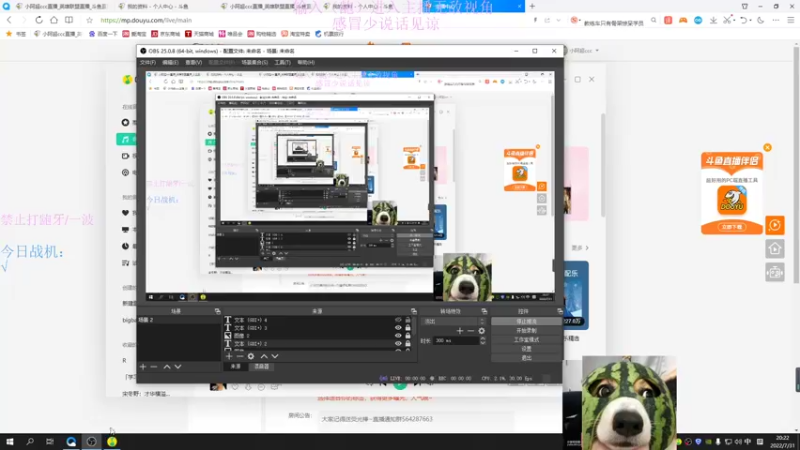Click transition duration 300 ms field
Image resolution: width=800 pixels, height=450 pixels.
[x=456, y=340]
